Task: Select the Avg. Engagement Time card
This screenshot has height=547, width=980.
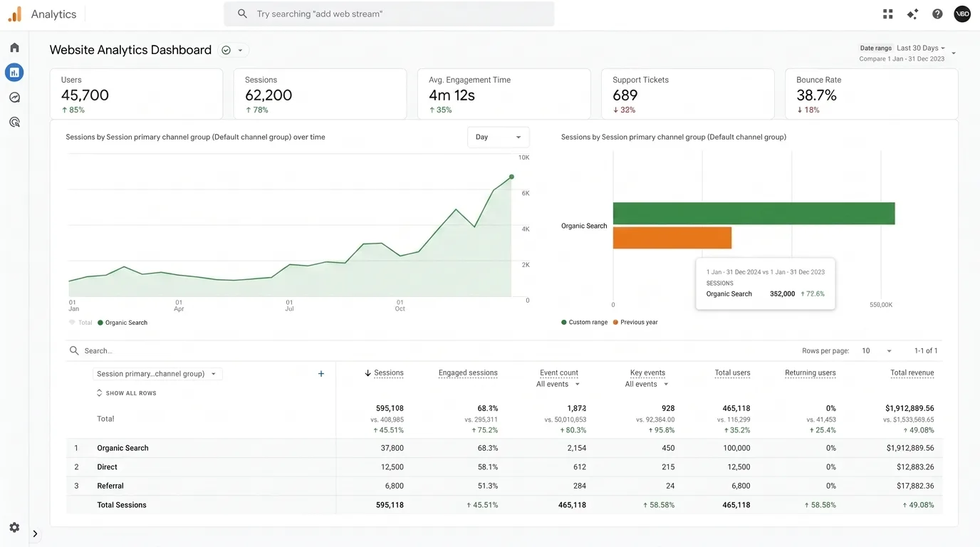Action: click(x=504, y=94)
